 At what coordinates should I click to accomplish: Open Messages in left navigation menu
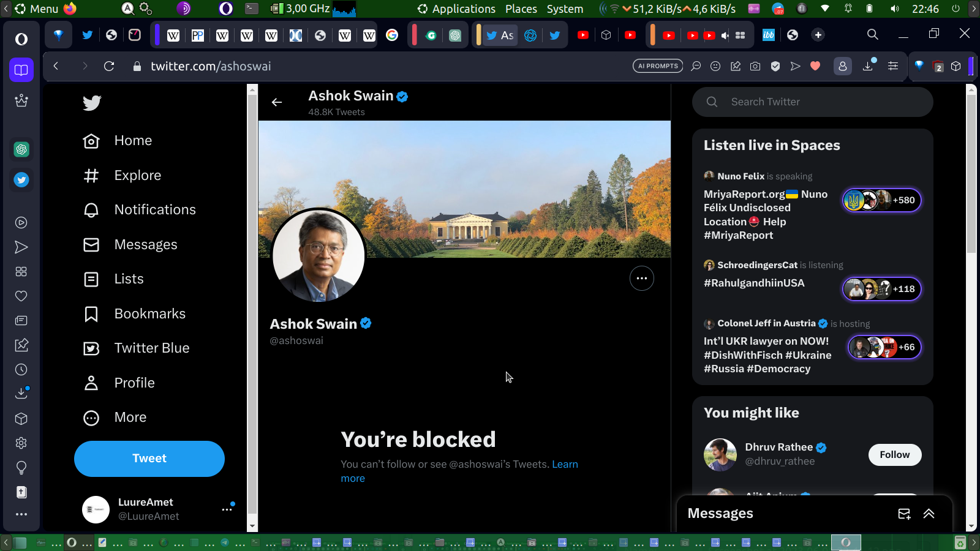coord(130,245)
